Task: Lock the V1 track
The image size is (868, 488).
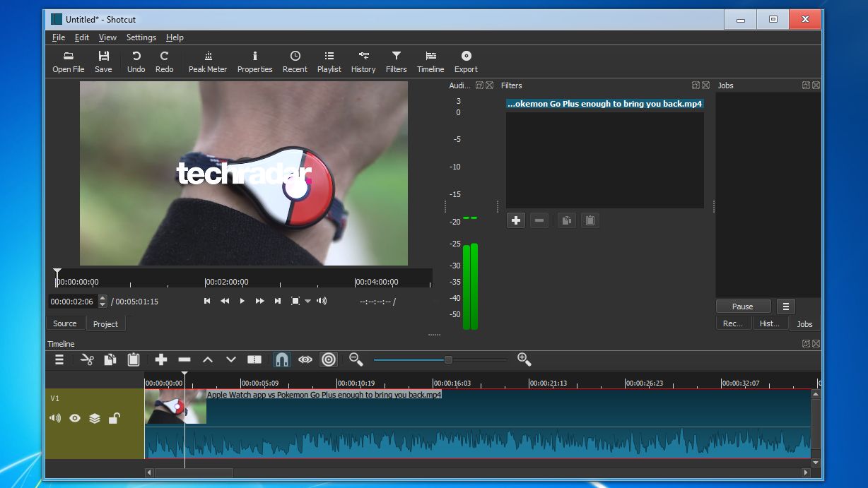Action: coord(114,418)
